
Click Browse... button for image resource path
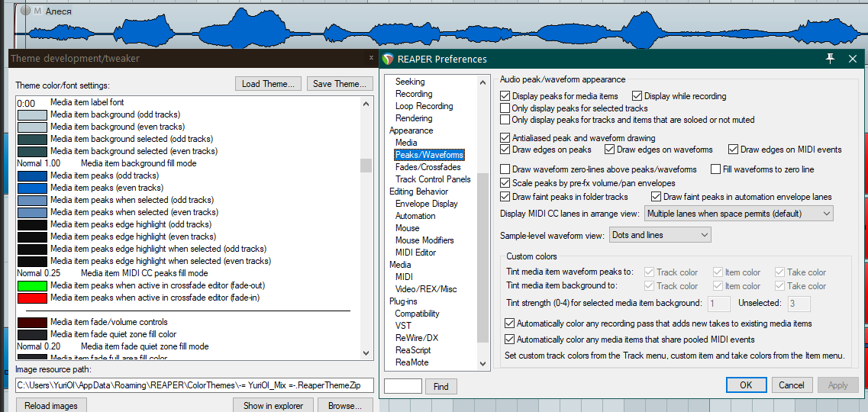tap(345, 405)
